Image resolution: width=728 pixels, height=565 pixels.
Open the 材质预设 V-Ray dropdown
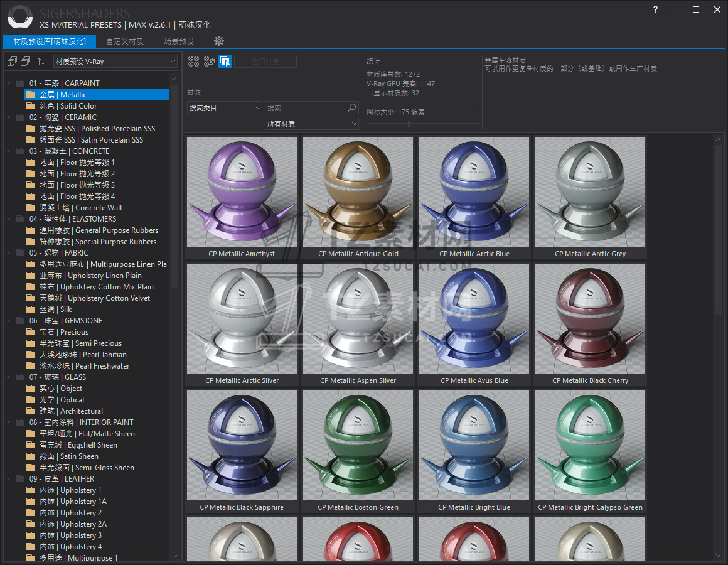point(115,62)
